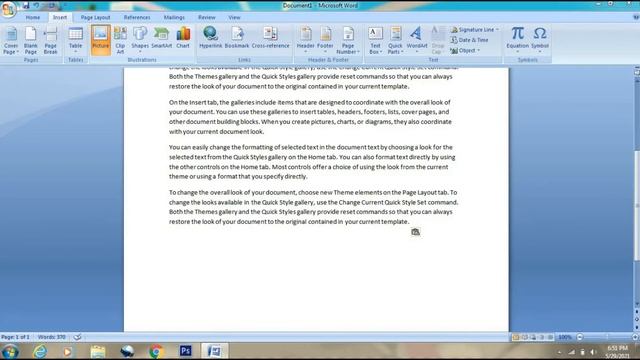Insert a SmartArt graphic
The image size is (640, 360).
point(162,38)
